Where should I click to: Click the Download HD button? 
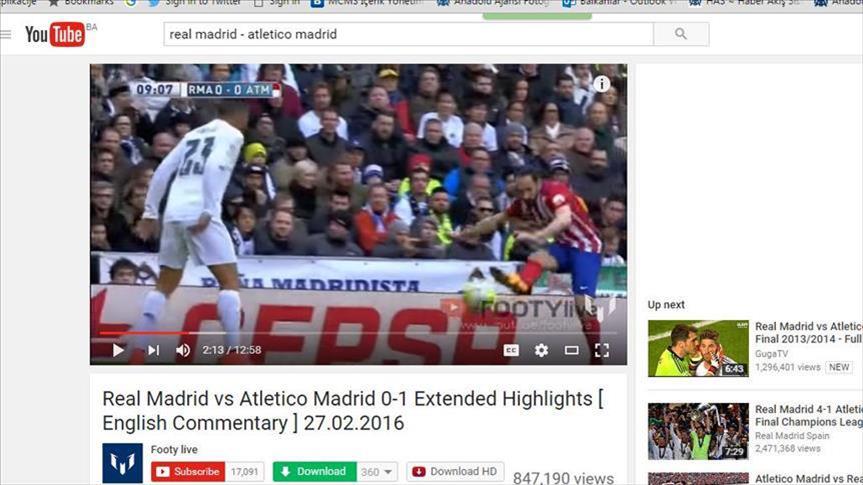pos(454,472)
